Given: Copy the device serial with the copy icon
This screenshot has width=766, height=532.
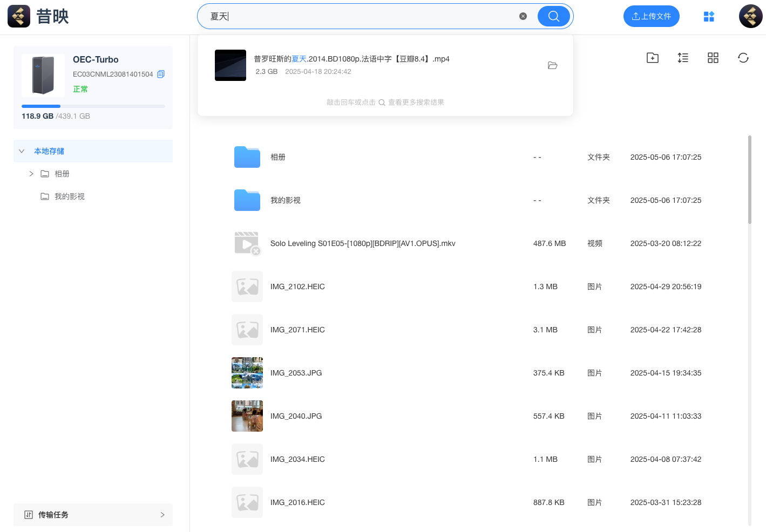Looking at the screenshot, I should coord(160,74).
